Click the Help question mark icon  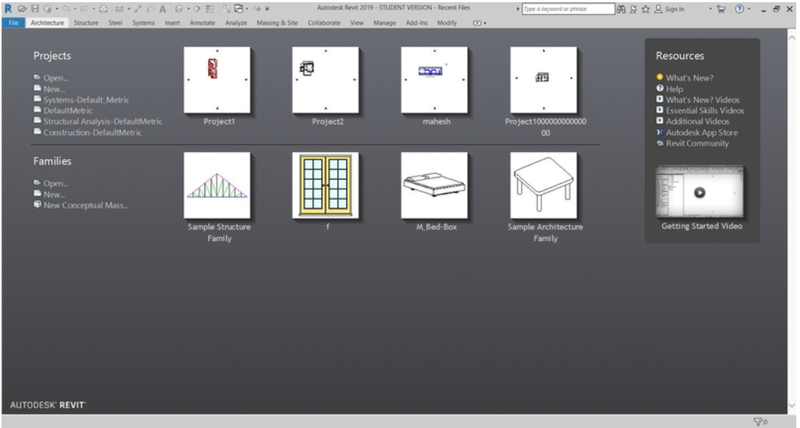(739, 9)
